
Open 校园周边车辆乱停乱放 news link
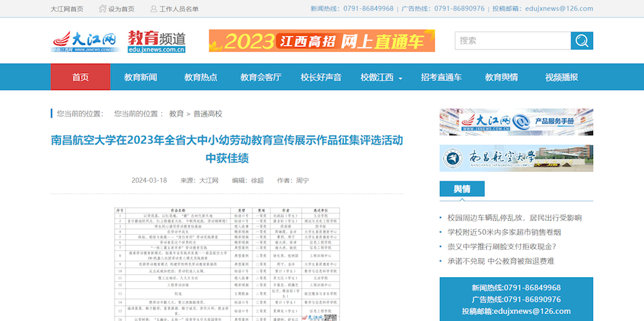(x=514, y=218)
